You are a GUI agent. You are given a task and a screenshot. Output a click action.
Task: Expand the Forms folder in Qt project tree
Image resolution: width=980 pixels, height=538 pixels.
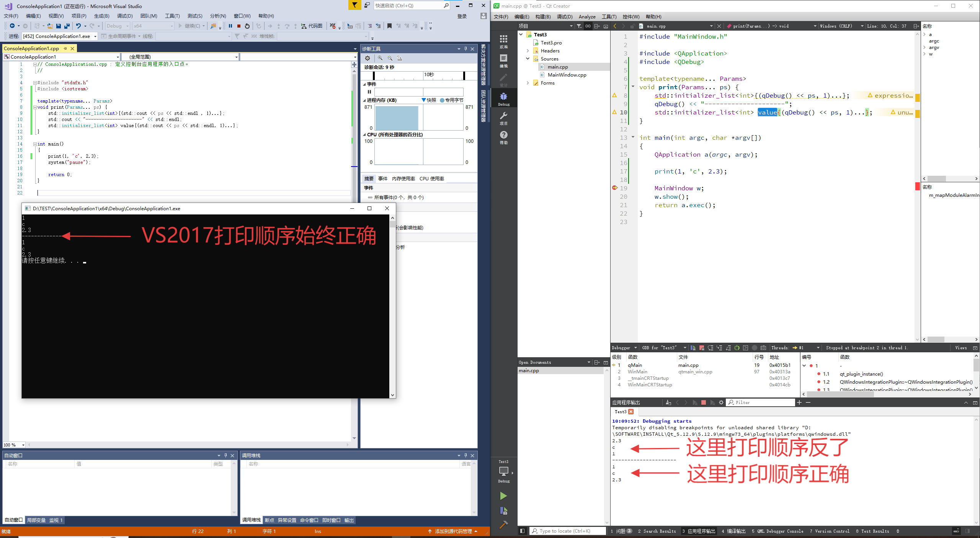(528, 83)
